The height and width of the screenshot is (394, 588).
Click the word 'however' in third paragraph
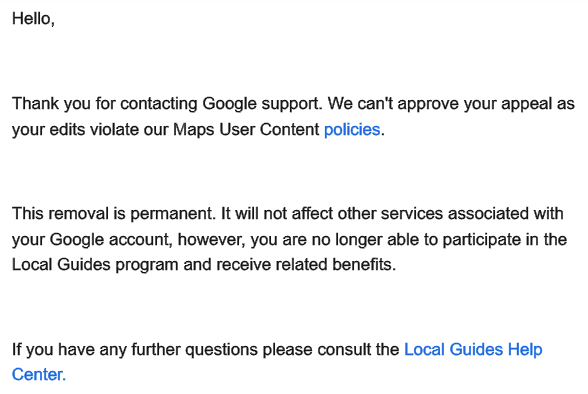click(x=211, y=240)
